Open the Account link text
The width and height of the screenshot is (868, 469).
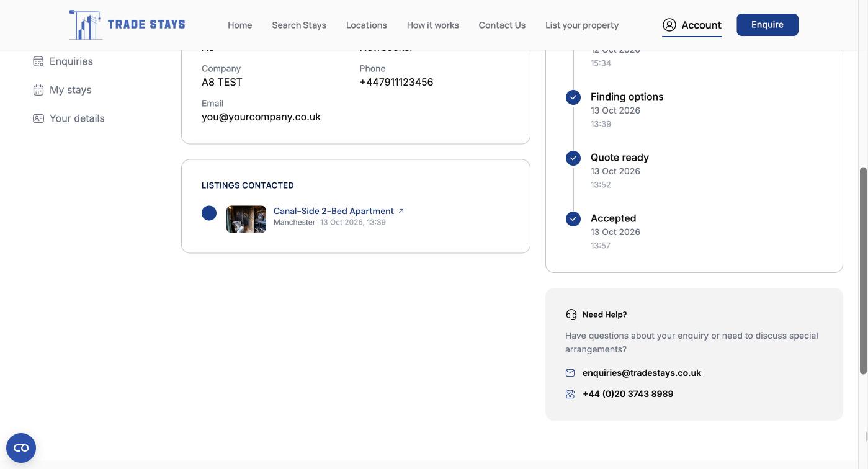701,25
